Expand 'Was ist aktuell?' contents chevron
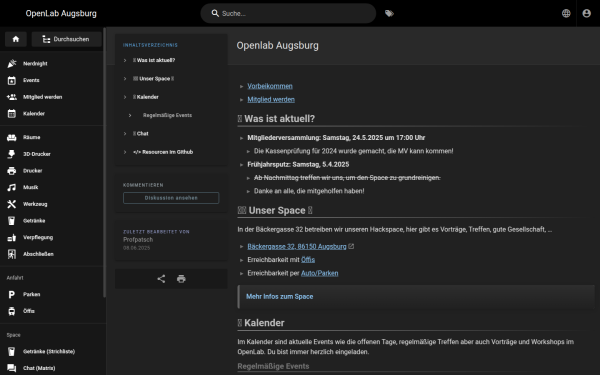Screen dimensions: 600x375 (125, 60)
